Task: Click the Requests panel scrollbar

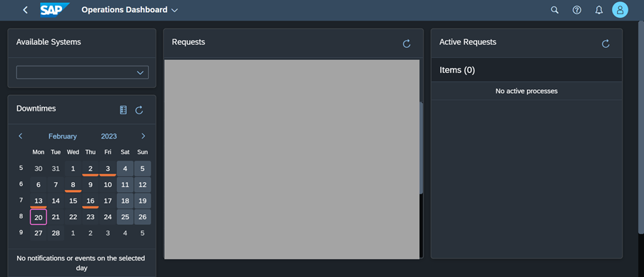Action: click(x=421, y=148)
